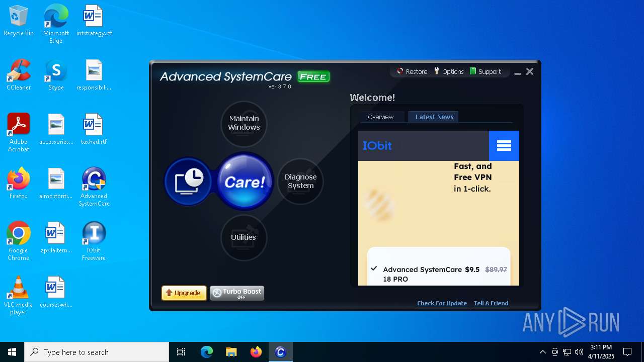Image resolution: width=644 pixels, height=362 pixels.
Task: Open the notification center
Action: [x=627, y=352]
